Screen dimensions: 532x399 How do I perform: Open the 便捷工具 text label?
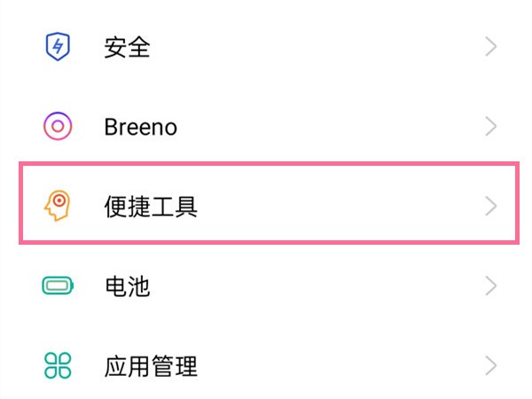(151, 207)
